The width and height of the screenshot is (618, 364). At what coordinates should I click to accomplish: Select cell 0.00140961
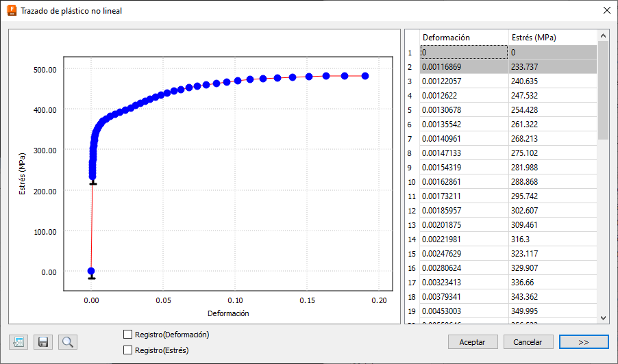pyautogui.click(x=464, y=138)
